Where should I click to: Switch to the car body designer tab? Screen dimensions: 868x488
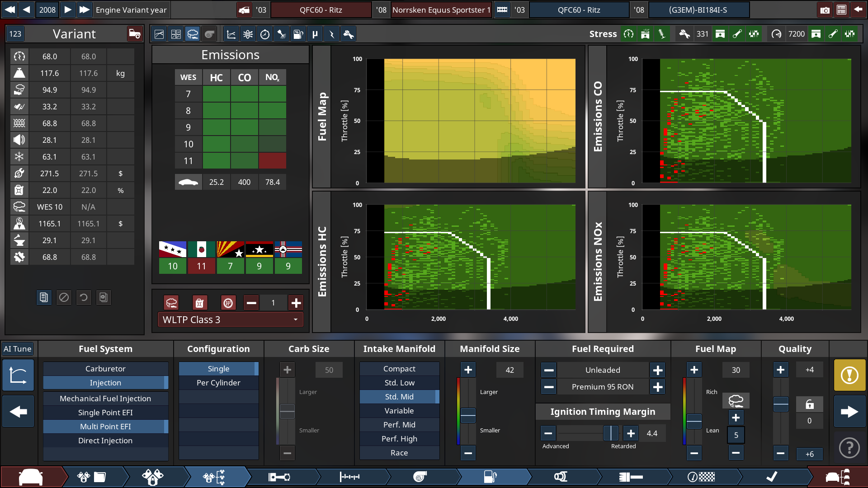coord(31,477)
